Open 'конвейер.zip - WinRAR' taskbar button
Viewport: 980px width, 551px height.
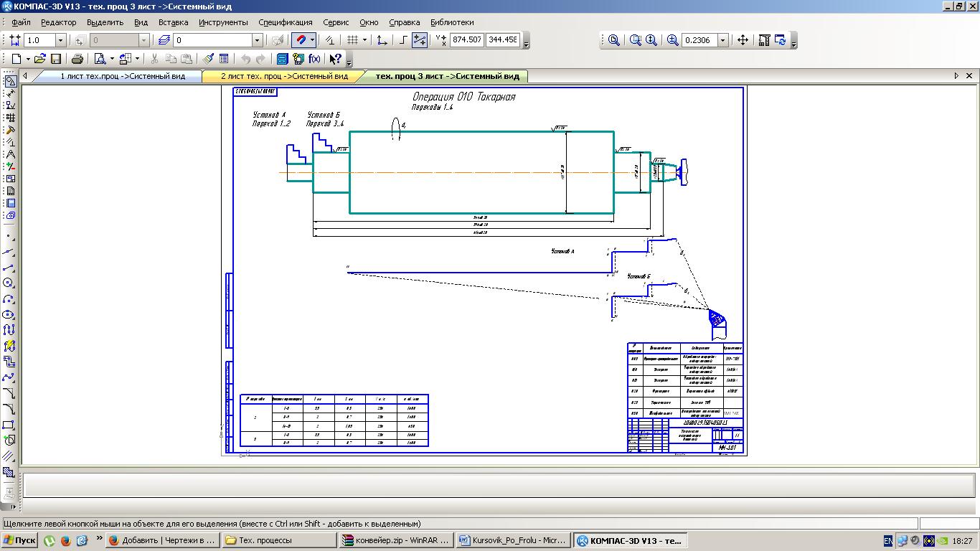click(x=396, y=540)
